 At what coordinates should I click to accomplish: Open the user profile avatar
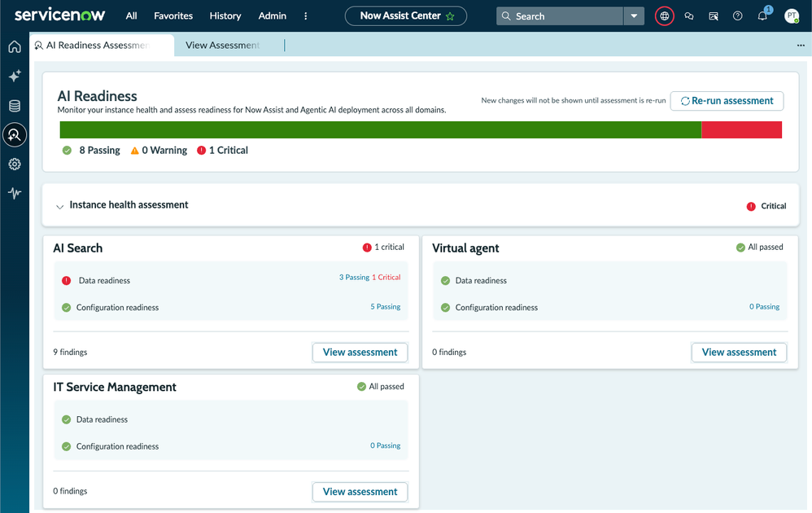point(792,16)
